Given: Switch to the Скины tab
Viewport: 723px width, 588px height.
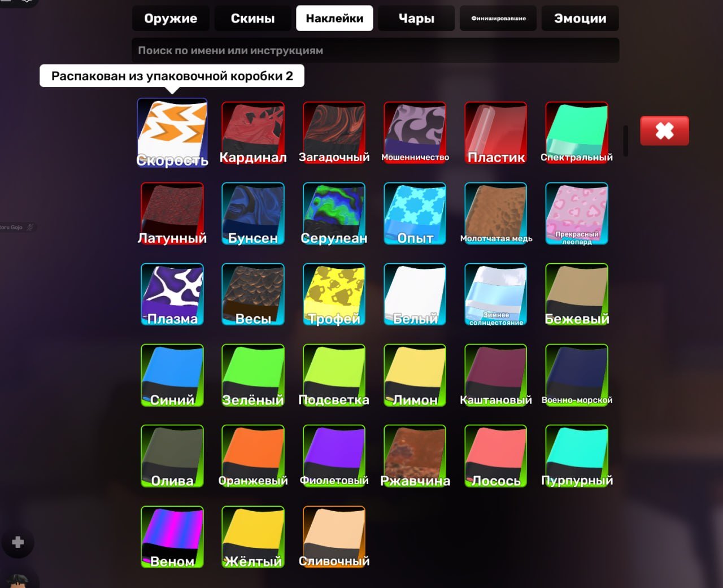Looking at the screenshot, I should [252, 18].
